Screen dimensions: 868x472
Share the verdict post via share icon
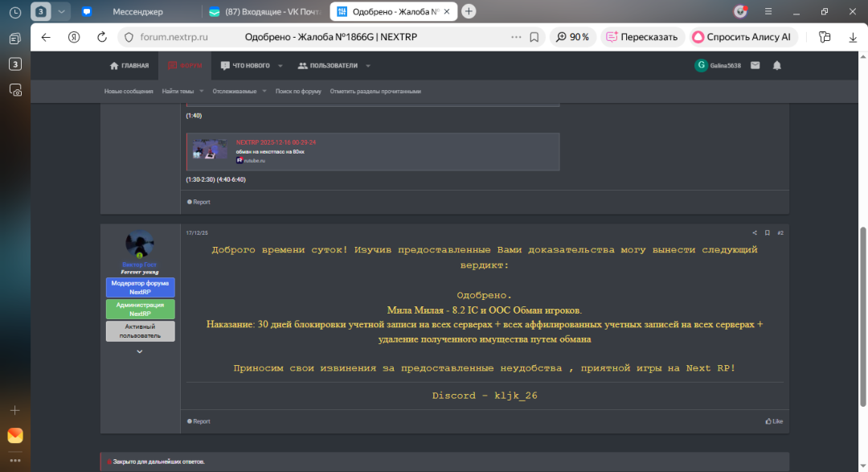coord(753,232)
